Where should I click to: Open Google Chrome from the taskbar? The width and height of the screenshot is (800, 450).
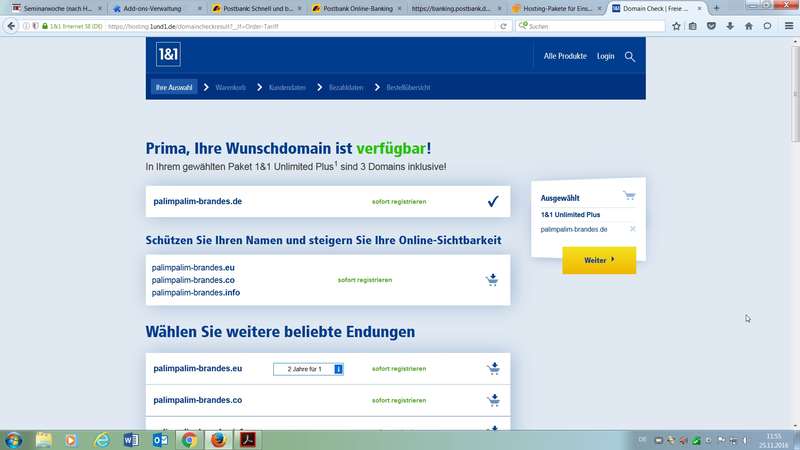189,439
